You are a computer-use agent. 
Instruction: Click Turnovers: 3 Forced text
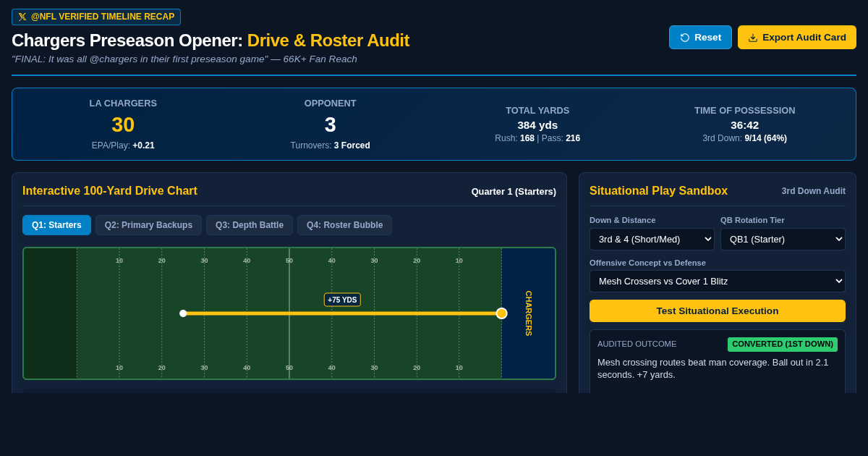pyautogui.click(x=331, y=145)
